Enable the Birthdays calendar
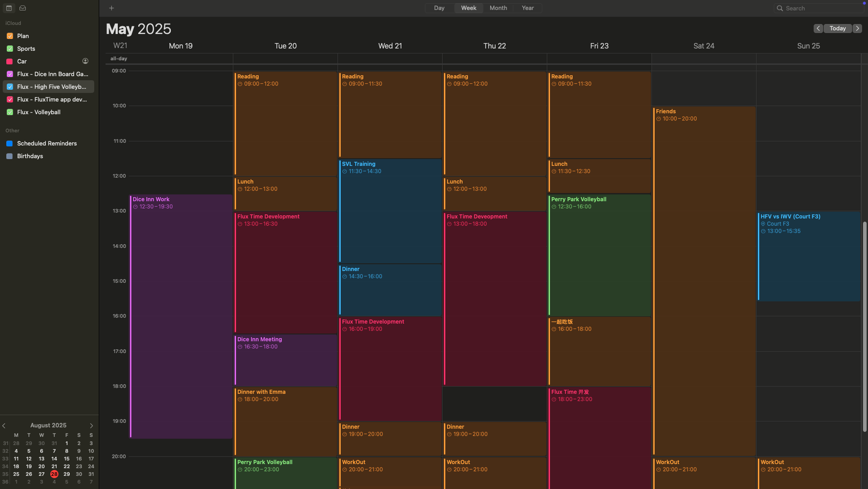Viewport: 868px width, 489px height. 10,156
